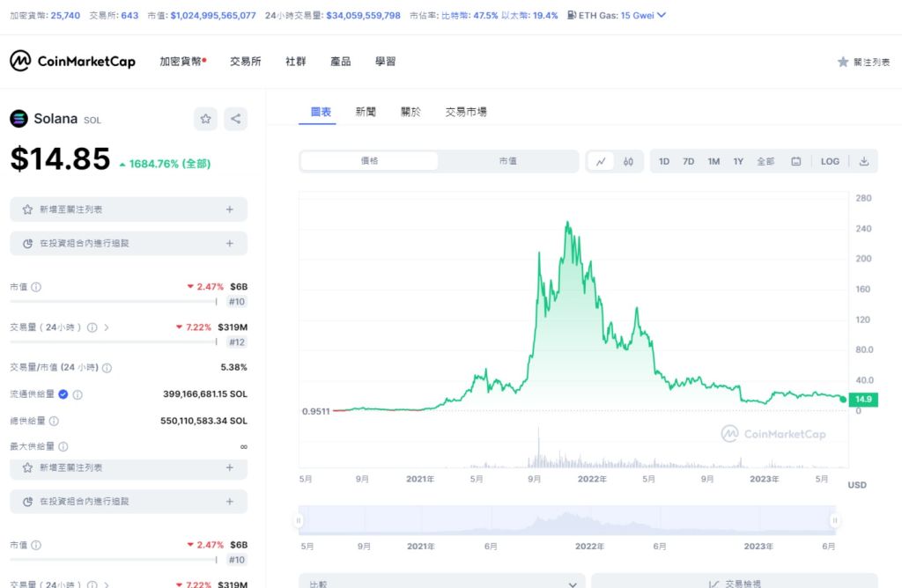Toggle the LOG scale option

point(830,161)
